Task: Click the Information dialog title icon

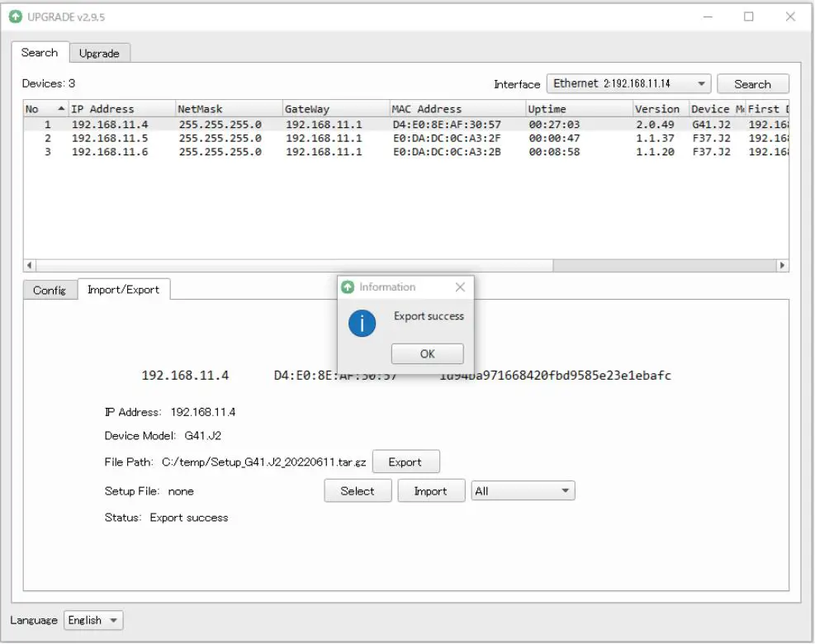Action: pyautogui.click(x=348, y=287)
